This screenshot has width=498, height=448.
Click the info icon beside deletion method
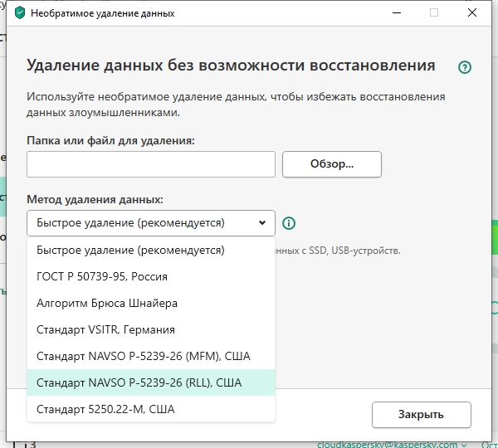pyautogui.click(x=288, y=223)
